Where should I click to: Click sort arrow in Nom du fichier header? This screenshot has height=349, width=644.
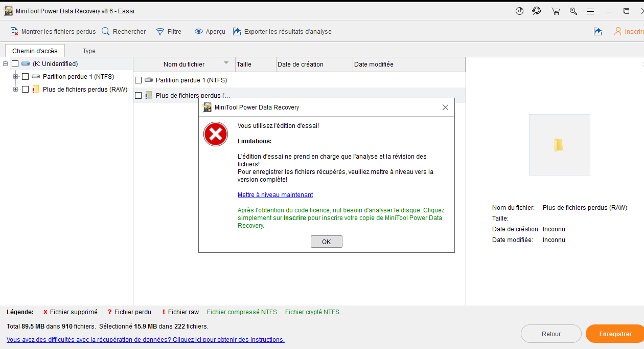pyautogui.click(x=226, y=63)
